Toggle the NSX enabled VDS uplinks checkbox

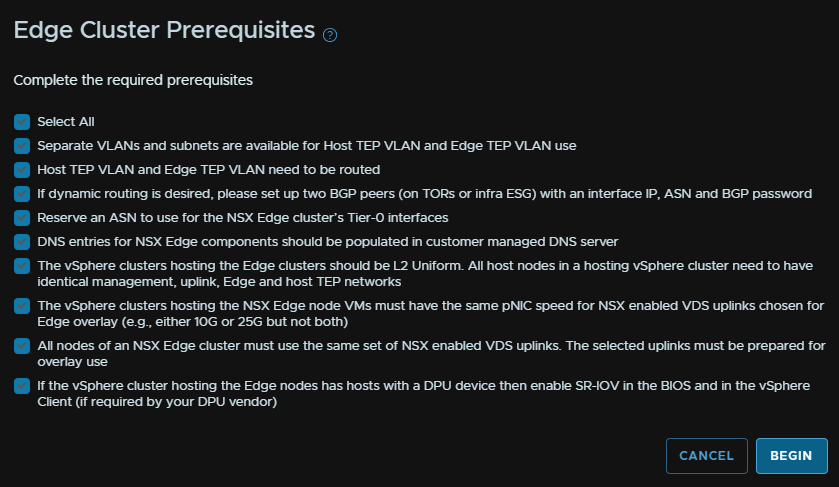coord(22,346)
